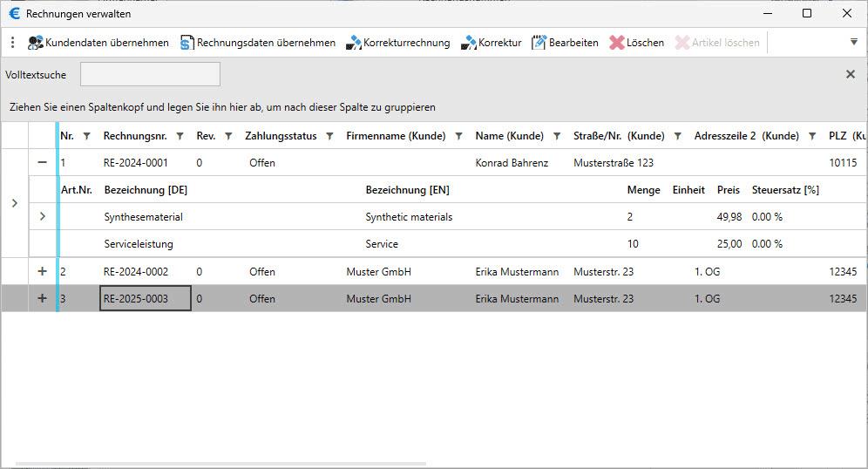The image size is (868, 469).
Task: Collapse invoice row RE-2024-0001
Action: 42,163
